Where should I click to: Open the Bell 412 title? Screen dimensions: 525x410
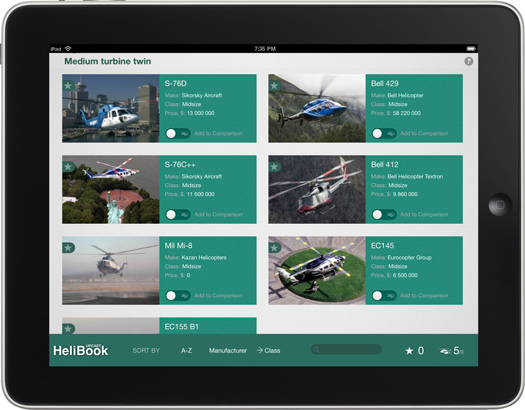pos(384,164)
